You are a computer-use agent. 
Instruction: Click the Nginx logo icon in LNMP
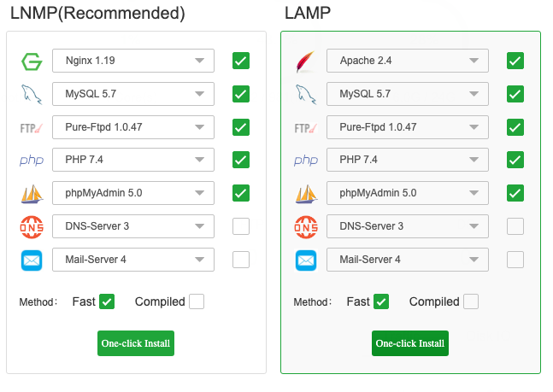(x=32, y=61)
